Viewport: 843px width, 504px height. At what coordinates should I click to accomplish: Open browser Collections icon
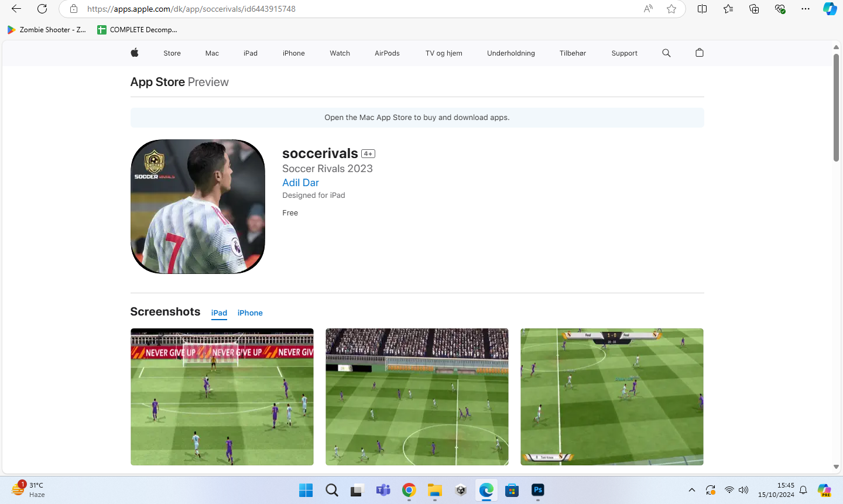(754, 9)
